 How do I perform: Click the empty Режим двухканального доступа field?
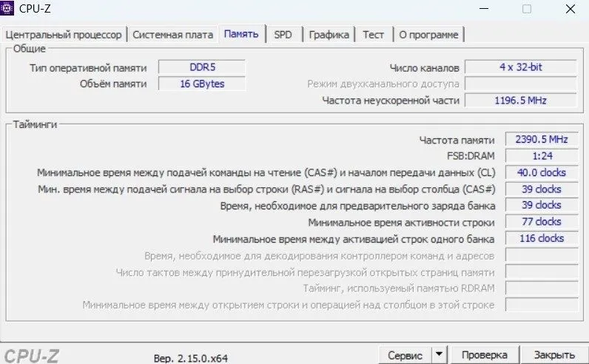click(521, 84)
